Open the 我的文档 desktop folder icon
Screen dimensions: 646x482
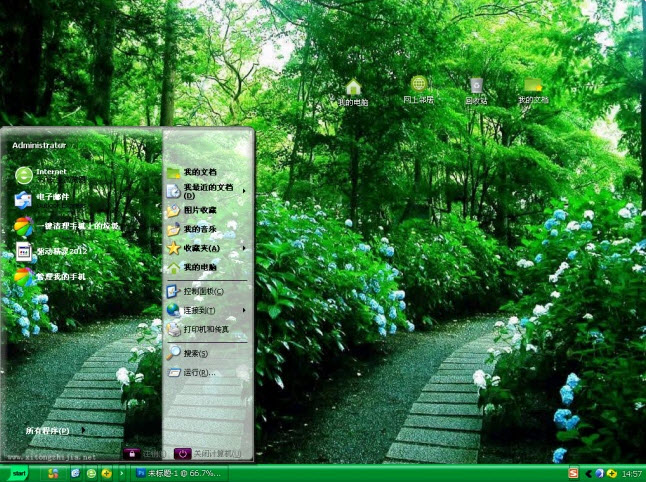[533, 89]
